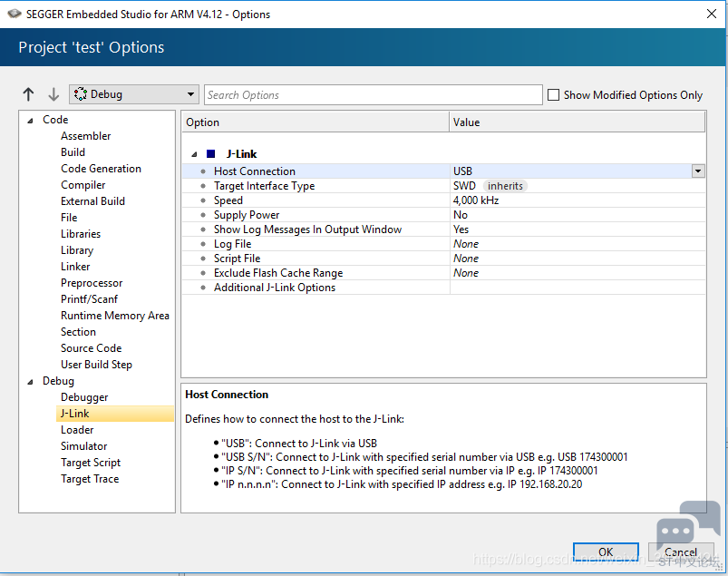This screenshot has height=576, width=728.
Task: Select the Speed option row
Action: point(443,200)
